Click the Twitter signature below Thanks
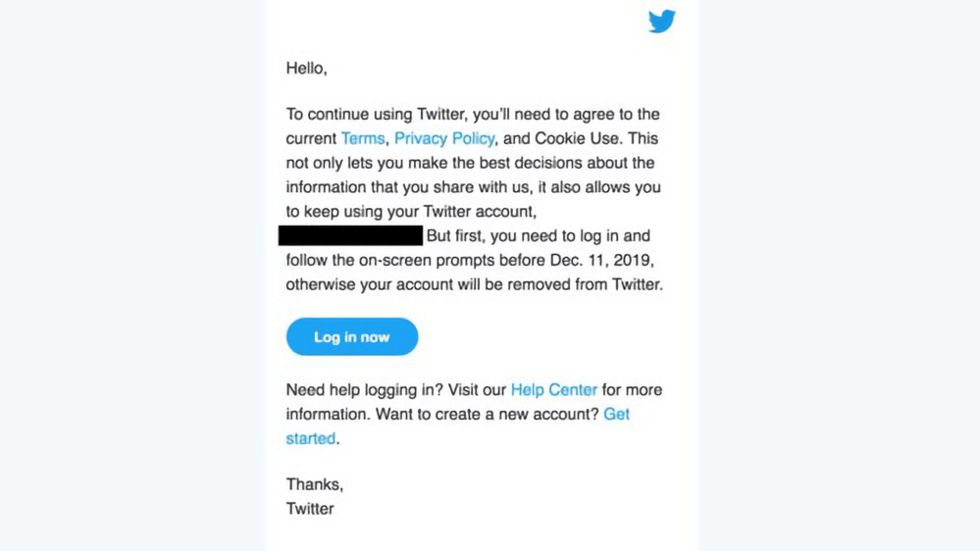This screenshot has width=980, height=551. coord(310,509)
